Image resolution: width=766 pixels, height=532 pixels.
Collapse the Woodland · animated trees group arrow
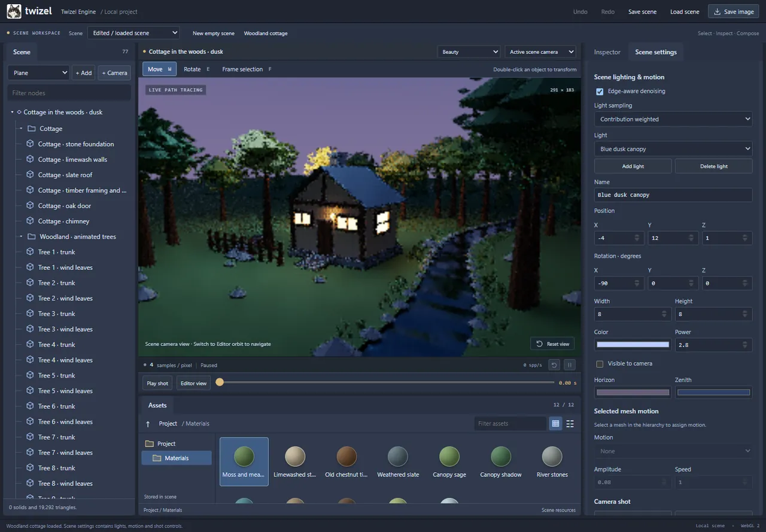click(20, 236)
